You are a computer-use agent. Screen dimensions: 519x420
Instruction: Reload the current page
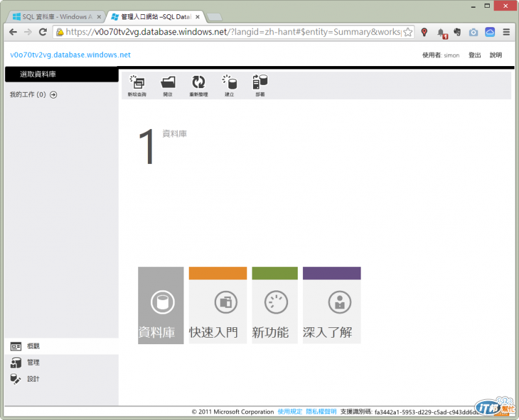click(43, 32)
